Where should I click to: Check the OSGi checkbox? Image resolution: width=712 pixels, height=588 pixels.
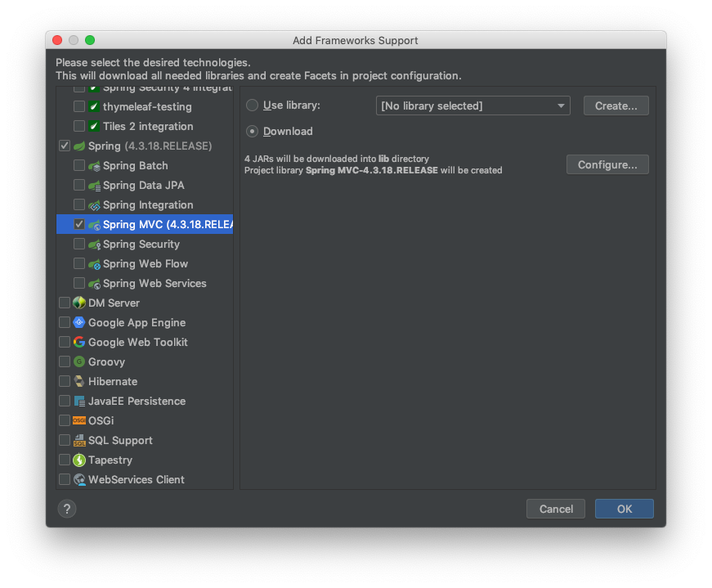(x=65, y=421)
